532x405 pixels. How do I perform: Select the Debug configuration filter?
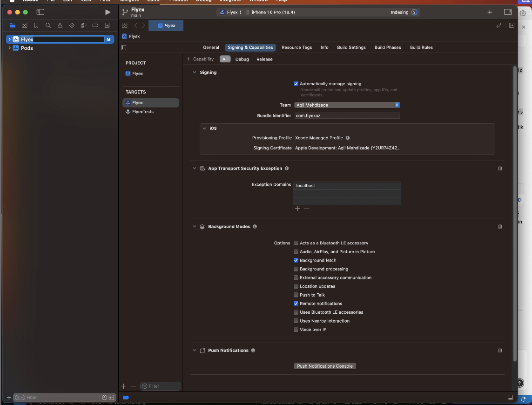click(x=242, y=59)
